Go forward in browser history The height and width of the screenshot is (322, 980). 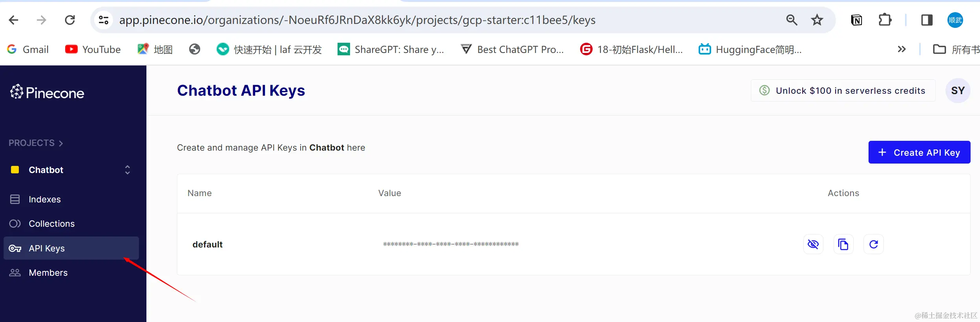click(x=41, y=20)
